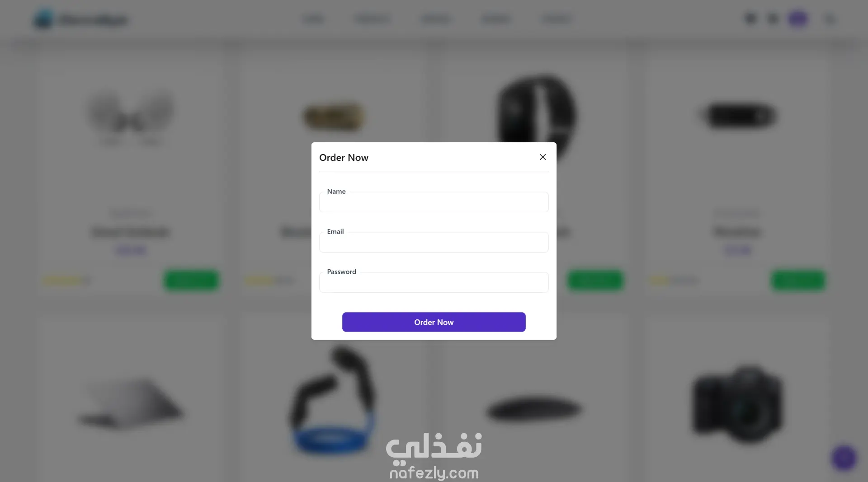Image resolution: width=868 pixels, height=482 pixels.
Task: Open the flat black device product image
Action: [x=534, y=409]
